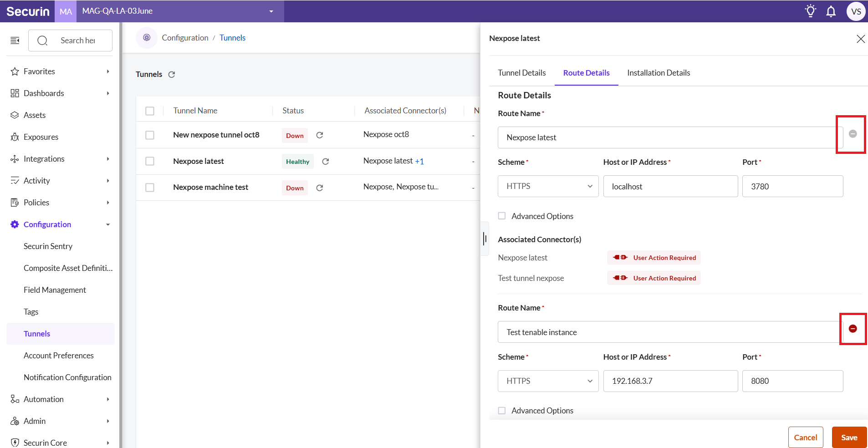The height and width of the screenshot is (448, 868).
Task: Open the VS user avatar menu
Action: click(x=856, y=11)
